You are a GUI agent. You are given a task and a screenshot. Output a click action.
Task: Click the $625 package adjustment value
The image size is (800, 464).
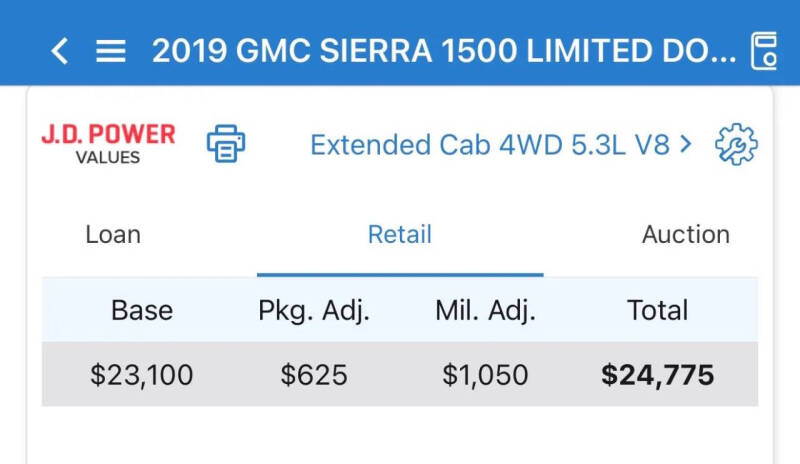click(314, 375)
